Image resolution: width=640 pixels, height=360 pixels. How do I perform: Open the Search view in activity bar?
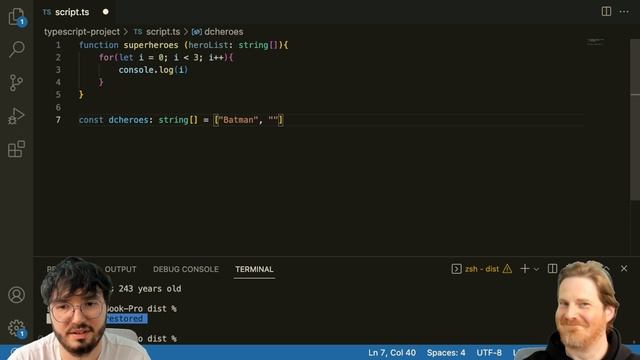pos(16,49)
